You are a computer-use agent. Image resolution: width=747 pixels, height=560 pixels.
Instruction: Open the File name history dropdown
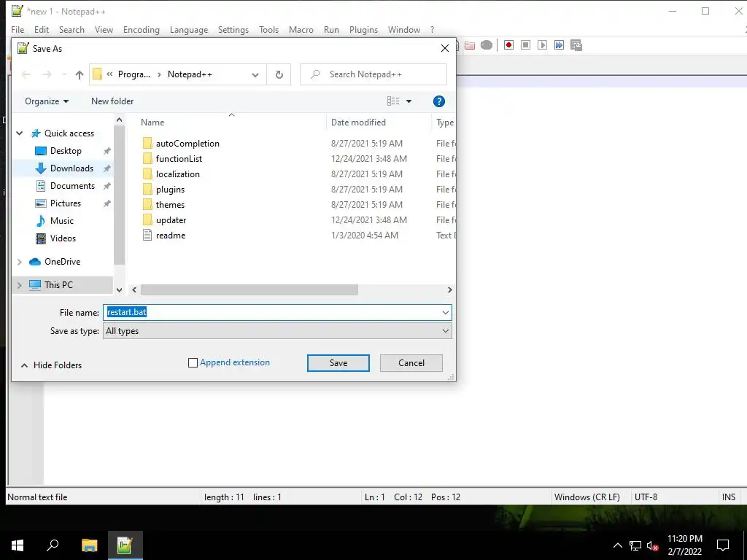446,313
